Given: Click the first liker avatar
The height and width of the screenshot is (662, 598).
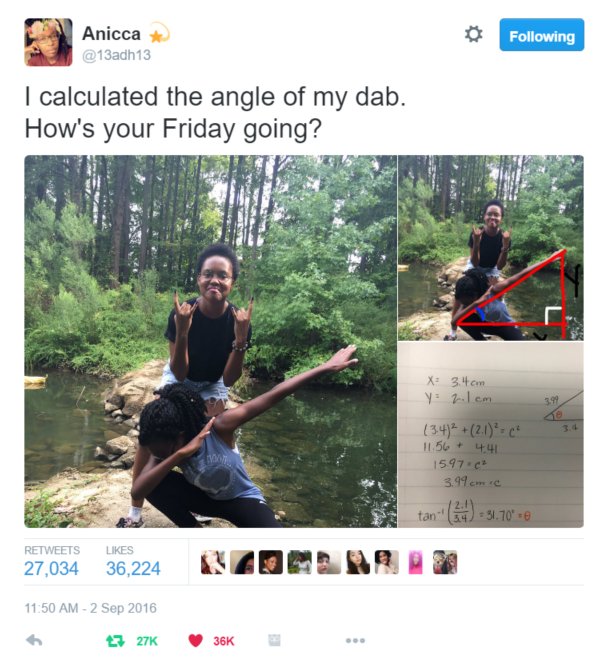Looking at the screenshot, I should pyautogui.click(x=213, y=562).
